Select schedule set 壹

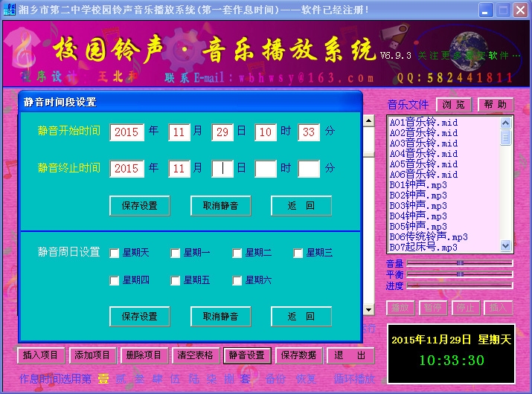[x=103, y=378]
